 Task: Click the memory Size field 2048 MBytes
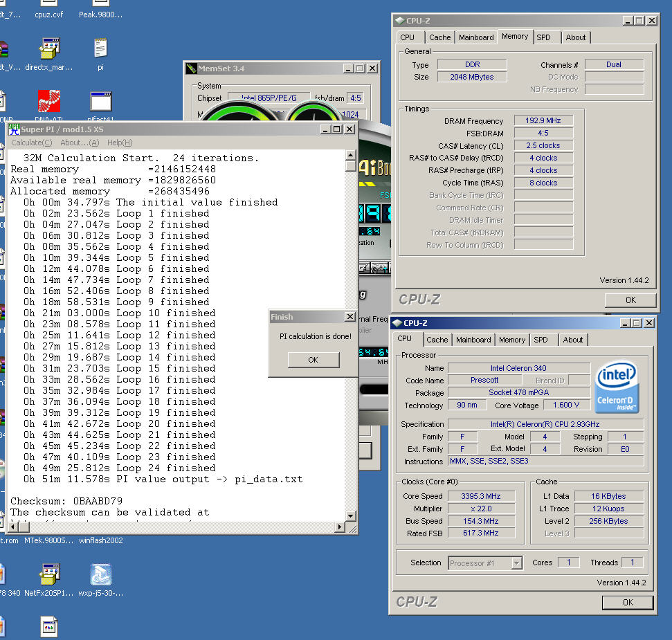[x=472, y=77]
